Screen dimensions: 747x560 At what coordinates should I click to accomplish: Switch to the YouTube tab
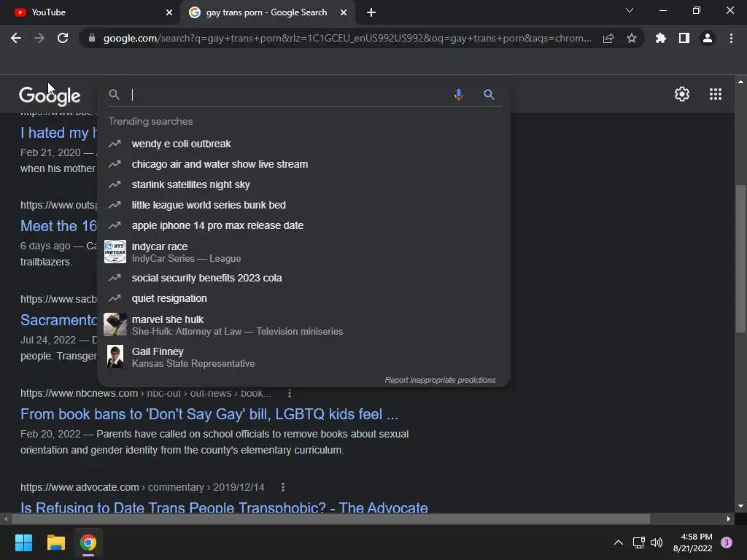tap(90, 13)
